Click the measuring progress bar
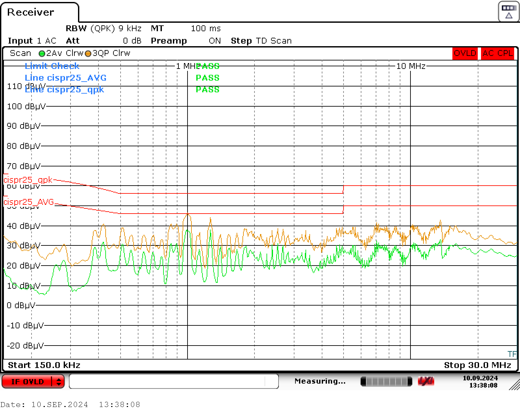Image resolution: width=520 pixels, height=420 pixels. pos(386,381)
